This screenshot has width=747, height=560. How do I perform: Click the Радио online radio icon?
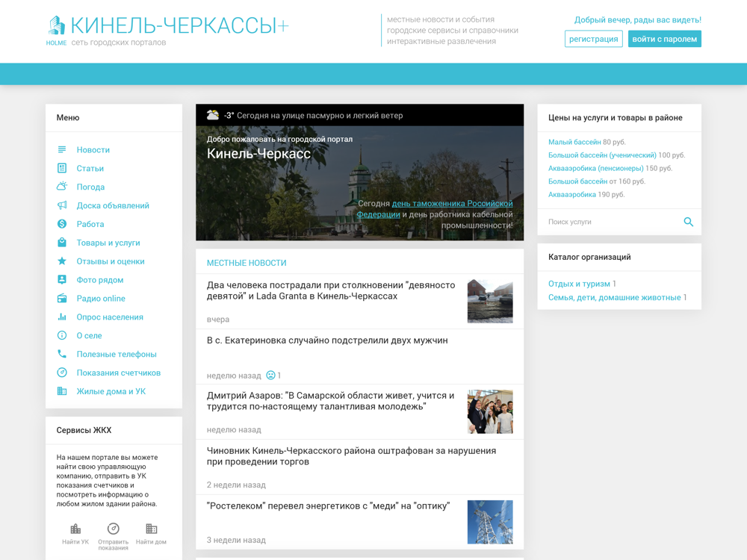(x=62, y=298)
